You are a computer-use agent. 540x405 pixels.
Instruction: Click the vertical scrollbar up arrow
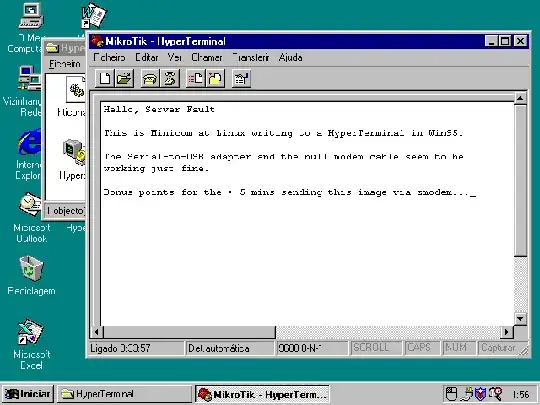(x=520, y=98)
